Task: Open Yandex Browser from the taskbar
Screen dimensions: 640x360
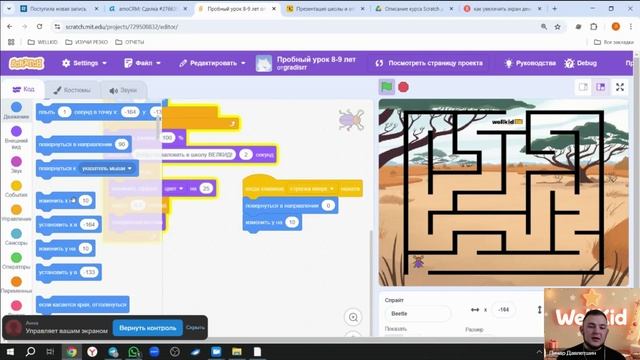Action: 92,351
